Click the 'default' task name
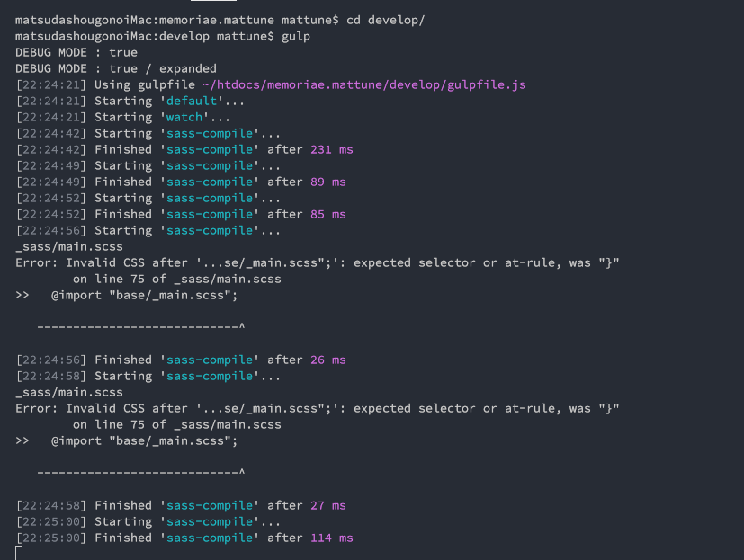Screen dimensions: 744x560 [192, 101]
